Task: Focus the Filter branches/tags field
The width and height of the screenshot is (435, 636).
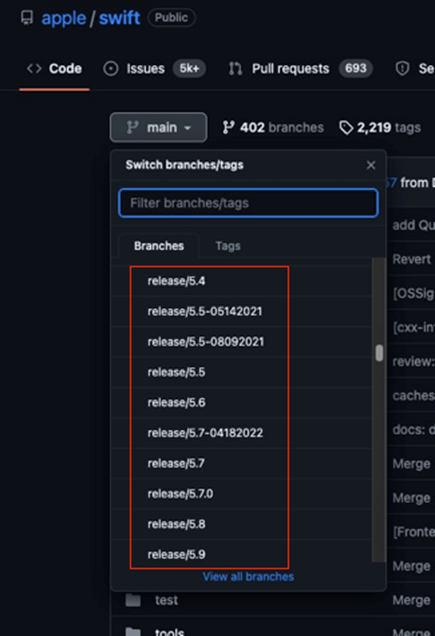Action: 248,203
